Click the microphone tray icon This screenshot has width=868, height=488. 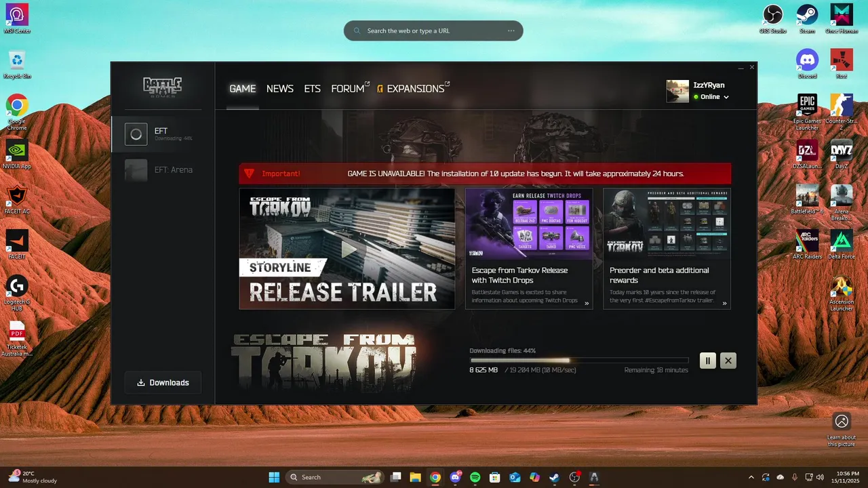(x=794, y=477)
